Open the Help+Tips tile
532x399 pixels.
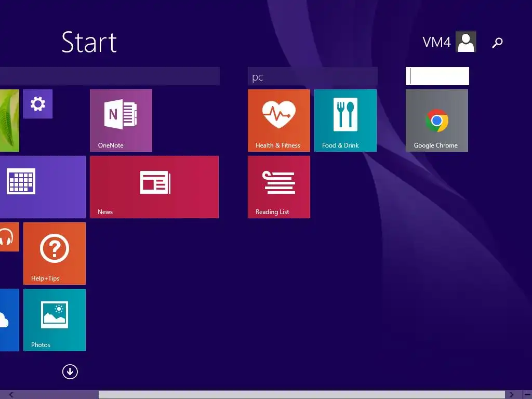(54, 254)
